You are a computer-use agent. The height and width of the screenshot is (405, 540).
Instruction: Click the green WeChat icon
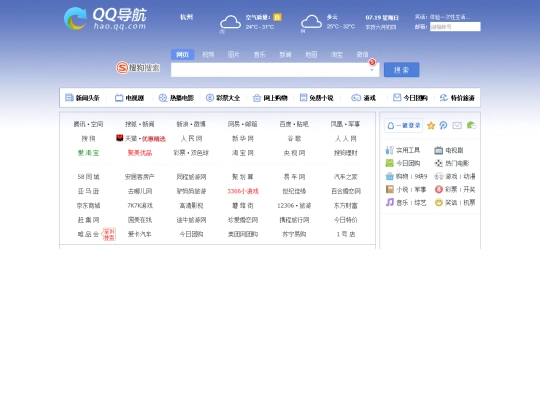(x=471, y=125)
